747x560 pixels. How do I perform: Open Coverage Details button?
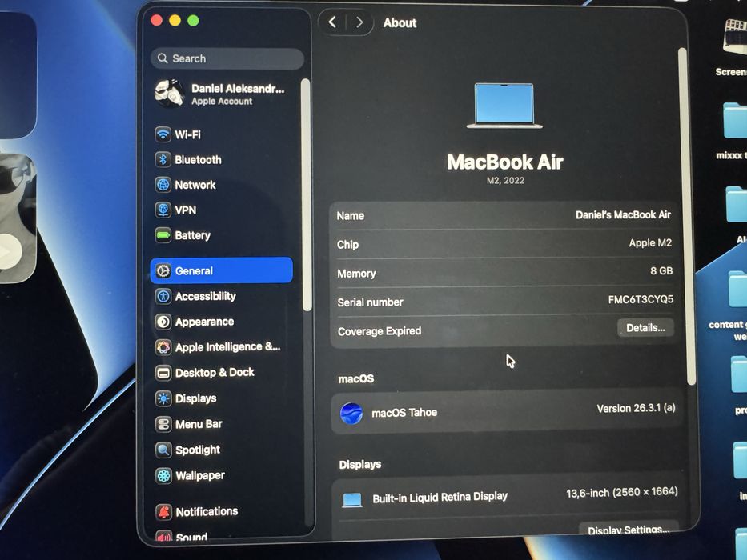[645, 328]
